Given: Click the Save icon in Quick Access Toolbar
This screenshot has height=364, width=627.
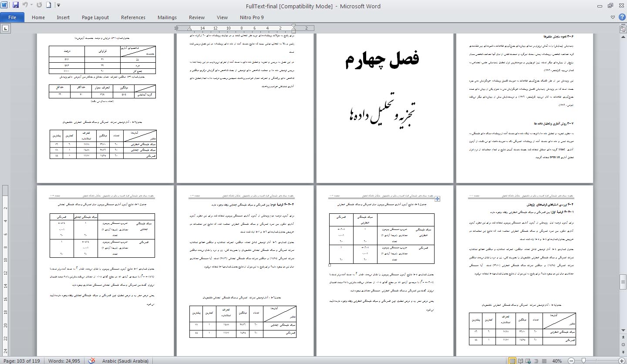Looking at the screenshot, I should tap(16, 6).
